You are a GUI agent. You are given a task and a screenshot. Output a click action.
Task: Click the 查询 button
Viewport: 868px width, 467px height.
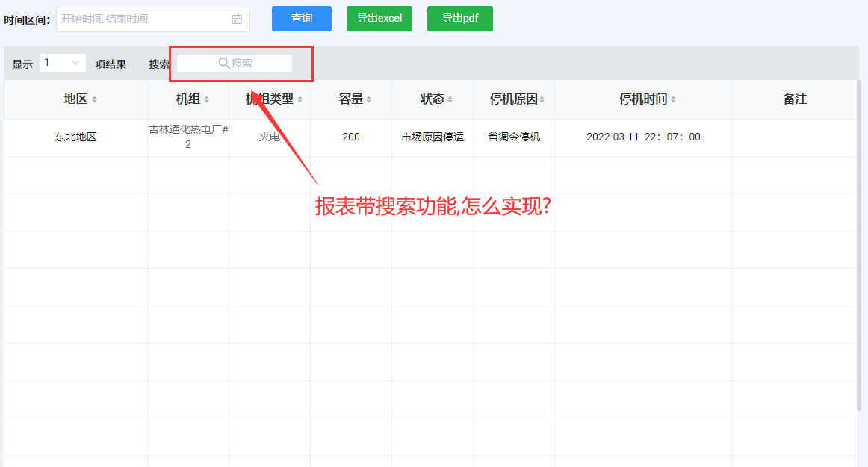coord(302,19)
